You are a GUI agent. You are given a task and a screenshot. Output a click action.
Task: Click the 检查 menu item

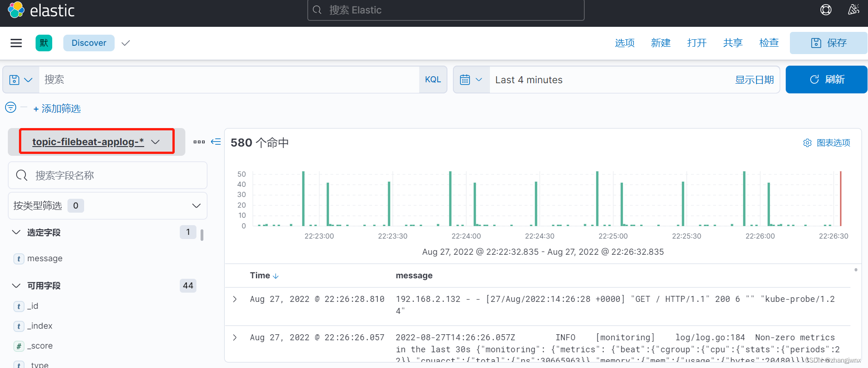click(769, 43)
